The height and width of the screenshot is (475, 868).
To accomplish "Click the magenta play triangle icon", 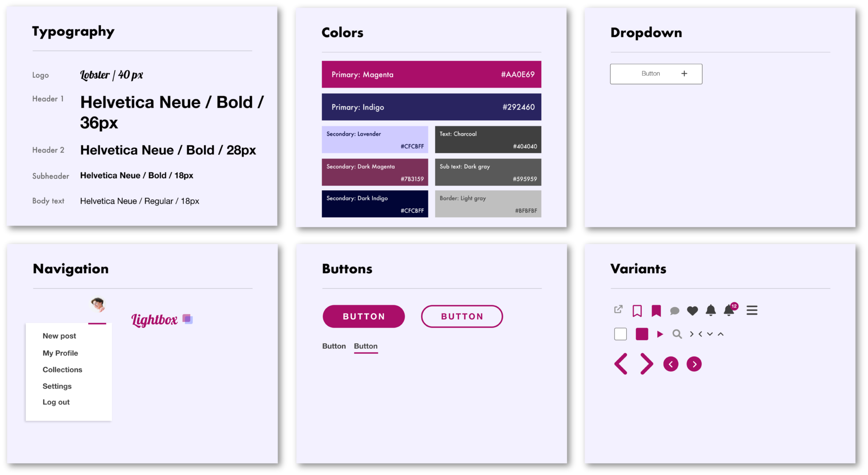I will [x=660, y=334].
